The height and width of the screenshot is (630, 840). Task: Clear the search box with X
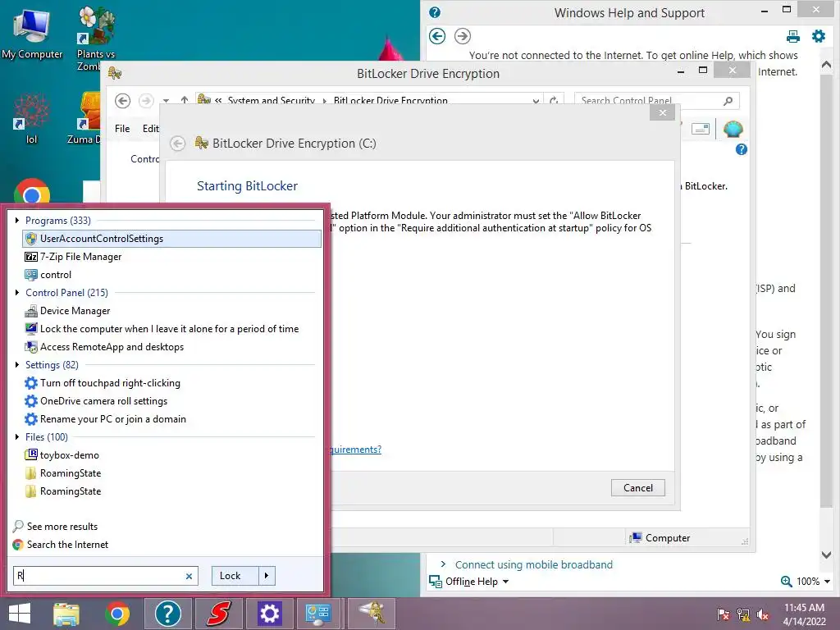coord(189,576)
